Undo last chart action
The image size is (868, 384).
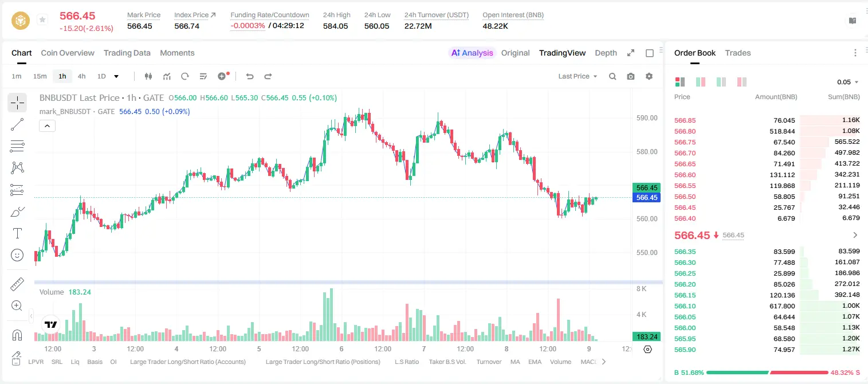(x=249, y=76)
